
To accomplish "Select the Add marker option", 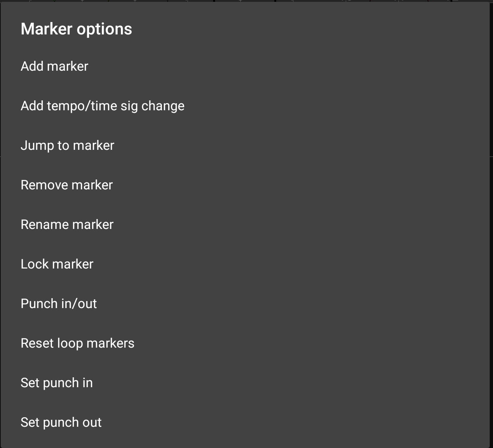I will (x=55, y=66).
